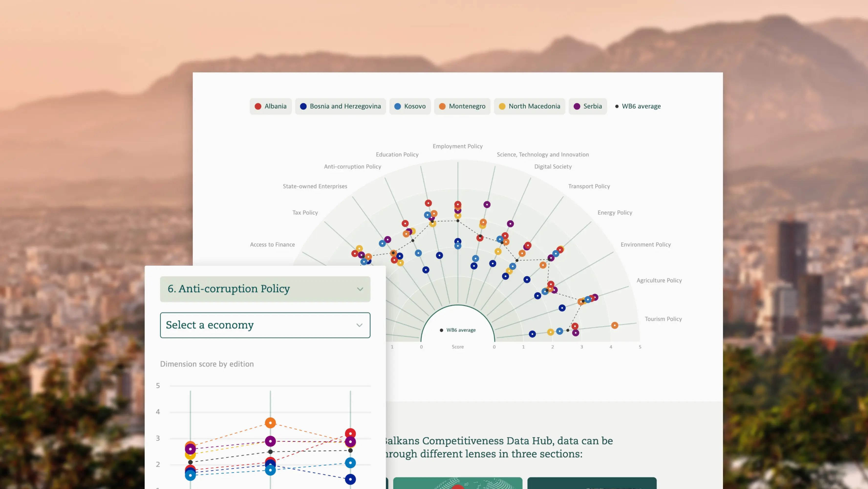Click the Science, Technology and Innovation label
Screen dimensions: 868x489
543,155
